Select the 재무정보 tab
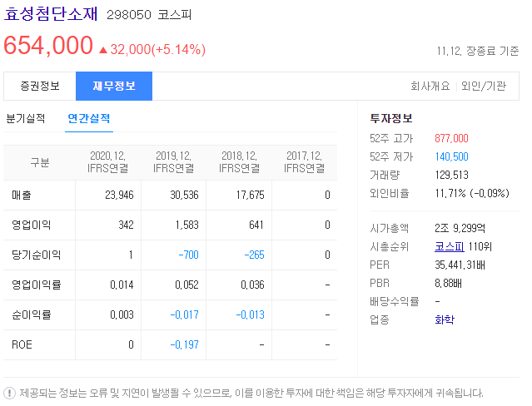 (114, 86)
